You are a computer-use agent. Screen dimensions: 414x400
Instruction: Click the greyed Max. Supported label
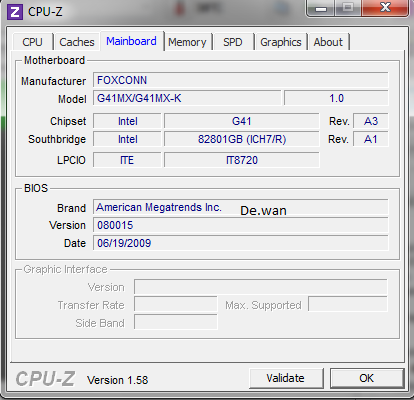point(263,305)
